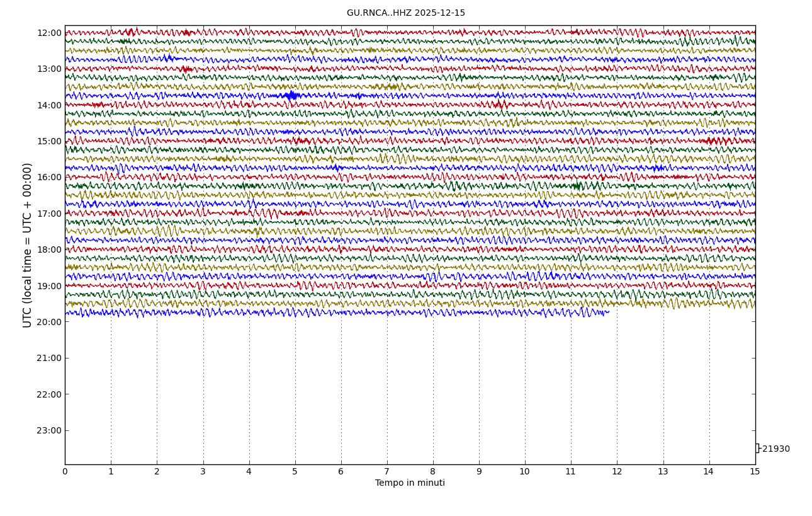Click the 22:00 y-axis tick label

(x=49, y=394)
